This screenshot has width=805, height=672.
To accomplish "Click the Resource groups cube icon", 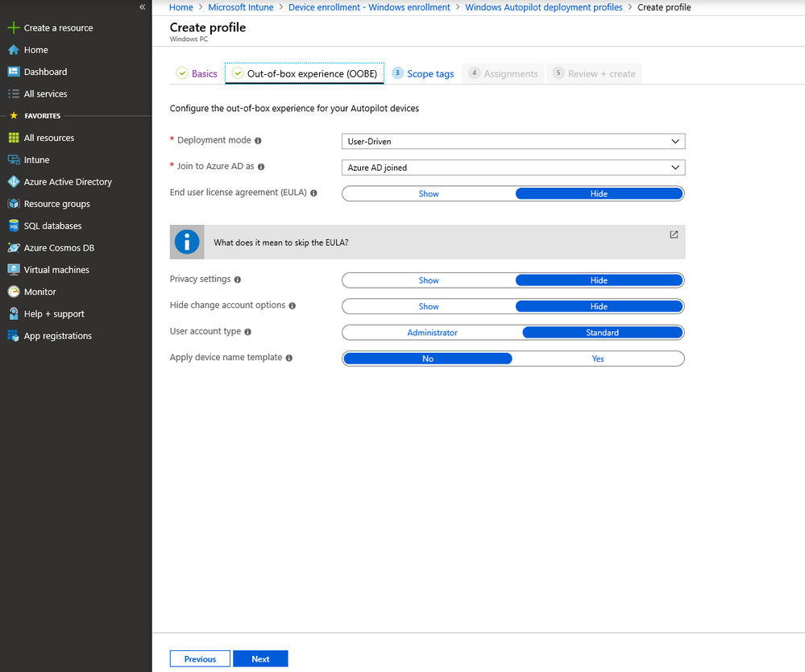I will 14,204.
